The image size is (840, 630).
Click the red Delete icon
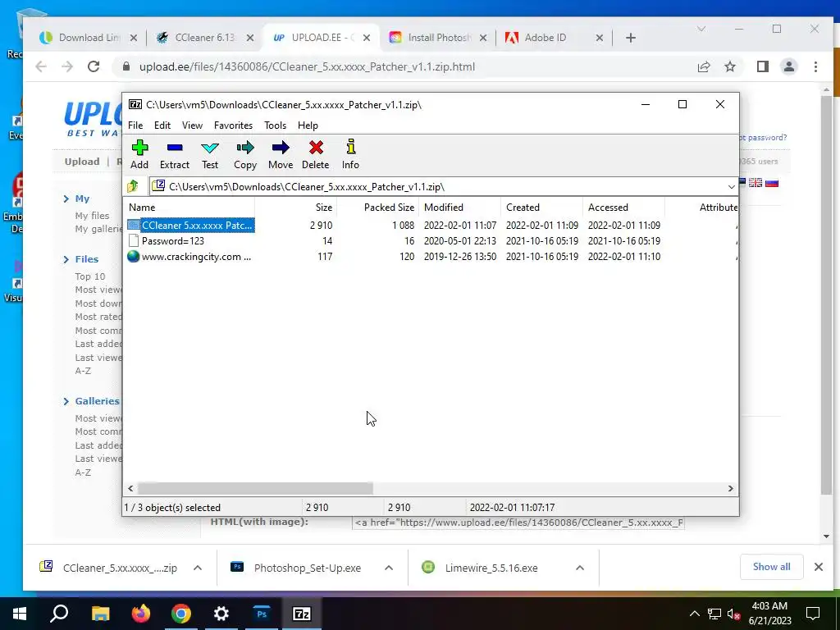click(316, 155)
